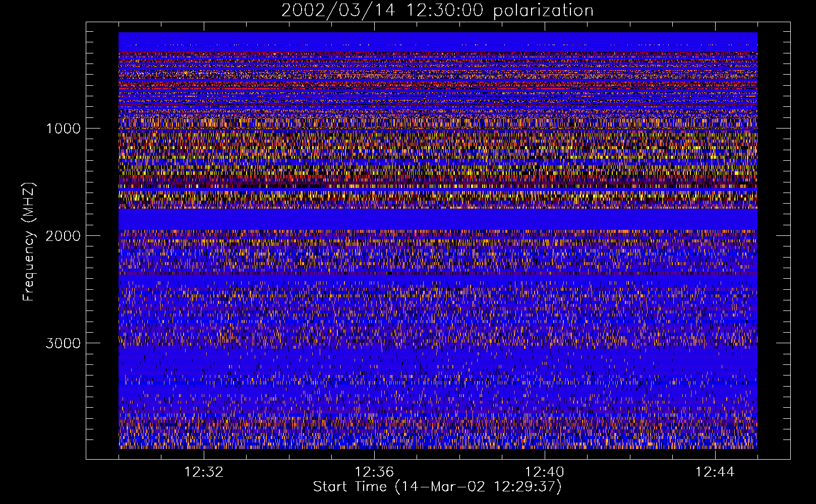The image size is (816, 504).
Task: Click the 1000 frequency tick label
Action: [x=63, y=129]
